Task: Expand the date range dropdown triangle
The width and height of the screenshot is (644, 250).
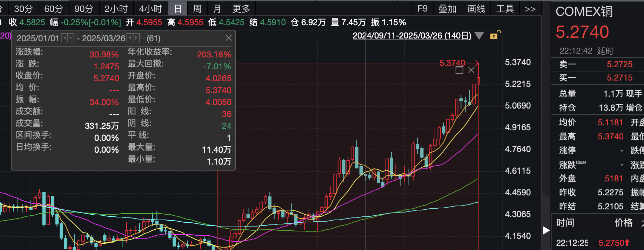Action: pyautogui.click(x=479, y=36)
